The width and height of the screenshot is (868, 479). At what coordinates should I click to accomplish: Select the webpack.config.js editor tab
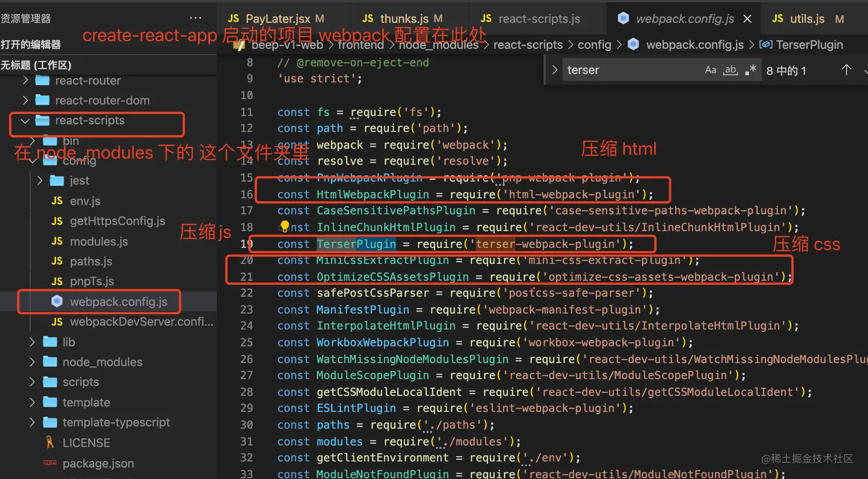pyautogui.click(x=683, y=18)
